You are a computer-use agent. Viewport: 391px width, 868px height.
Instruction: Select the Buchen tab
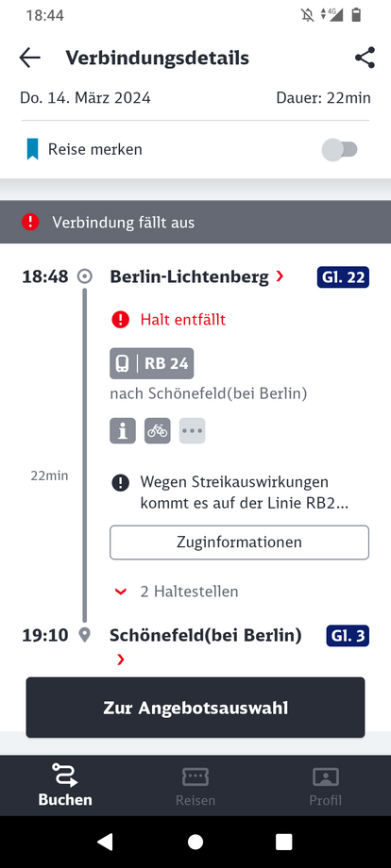(65, 786)
